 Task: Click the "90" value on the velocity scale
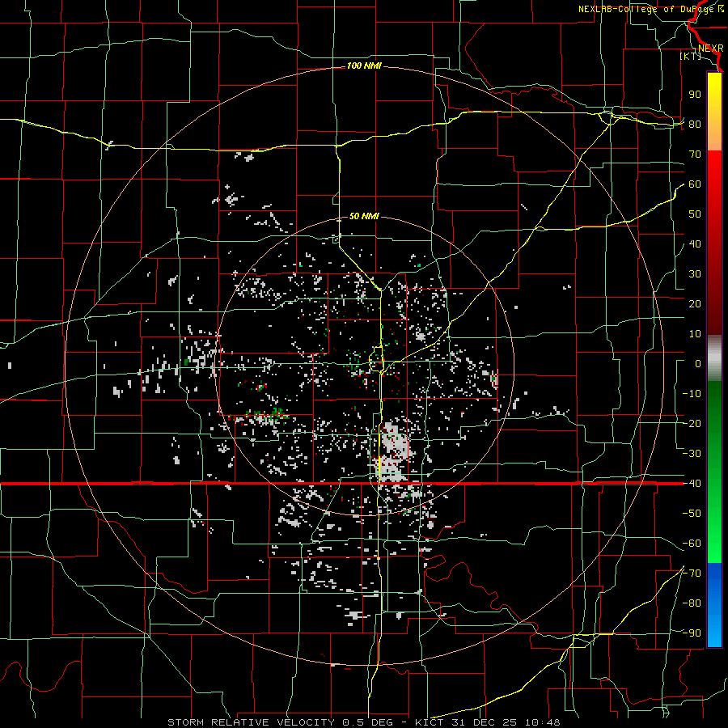(x=695, y=95)
